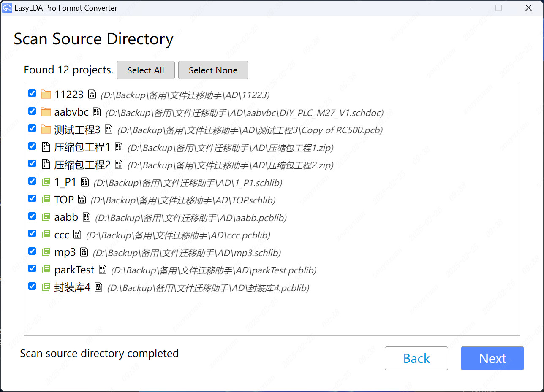Toggle the 测试工程3 checkbox
The width and height of the screenshot is (544, 392).
32,128
